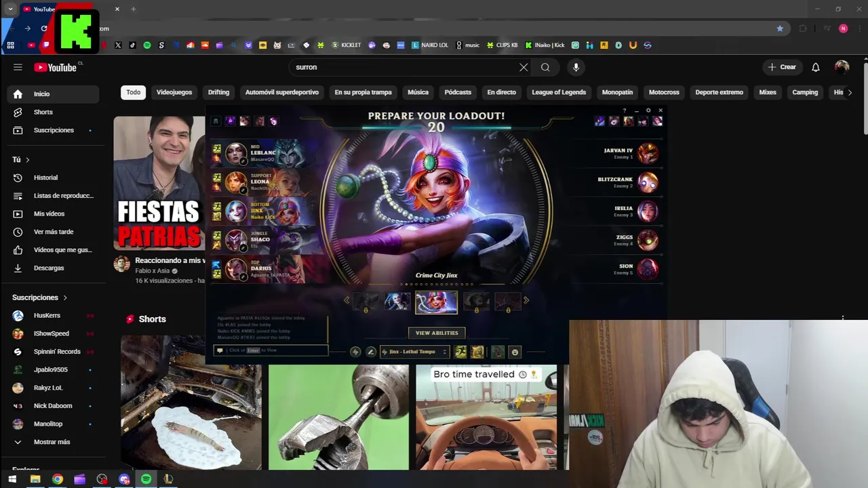This screenshot has width=868, height=488.
Task: Open Windows Start menu
Action: pyautogui.click(x=12, y=479)
